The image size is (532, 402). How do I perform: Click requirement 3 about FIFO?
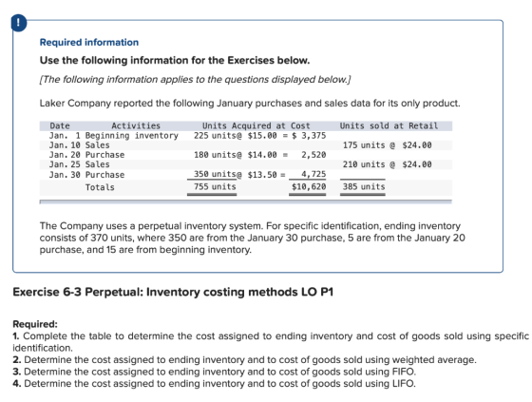[x=215, y=372]
